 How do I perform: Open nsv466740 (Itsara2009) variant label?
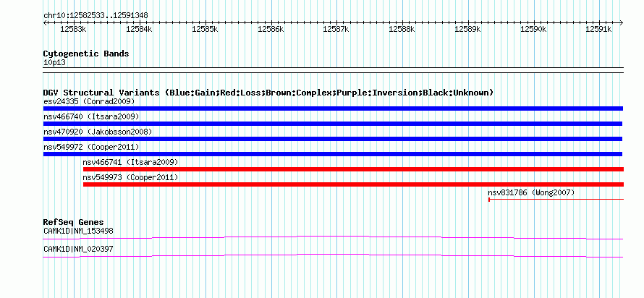(91, 116)
